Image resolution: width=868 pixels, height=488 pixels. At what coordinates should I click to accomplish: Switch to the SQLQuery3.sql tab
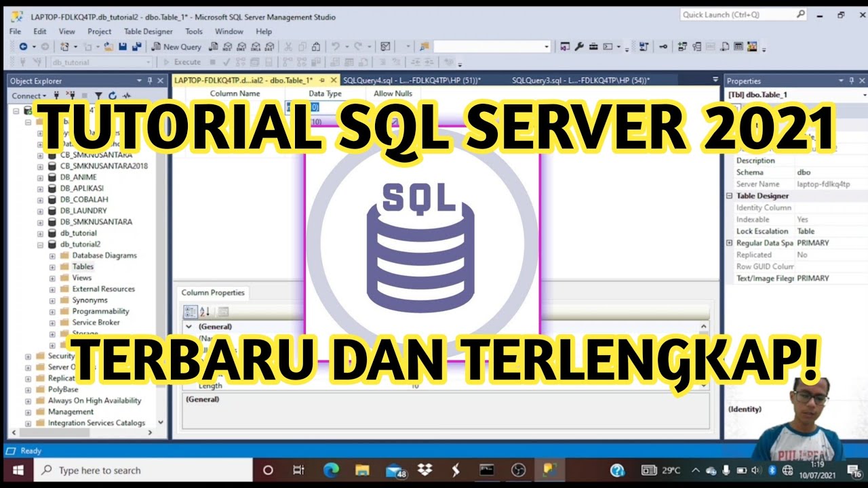(581, 80)
